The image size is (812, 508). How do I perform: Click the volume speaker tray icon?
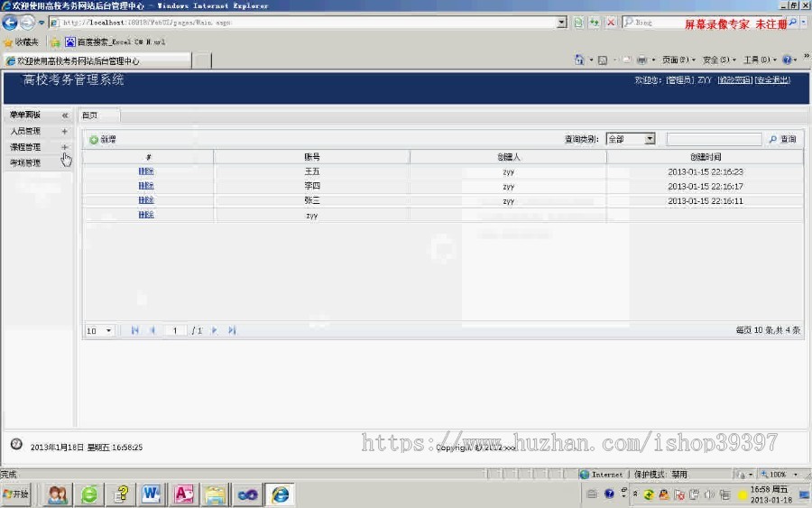coord(709,495)
